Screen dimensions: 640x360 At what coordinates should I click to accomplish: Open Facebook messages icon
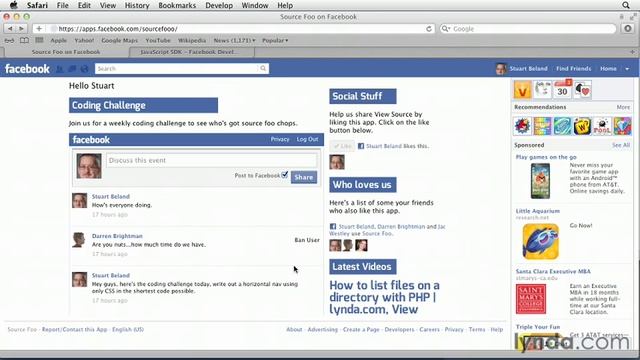(x=72, y=69)
